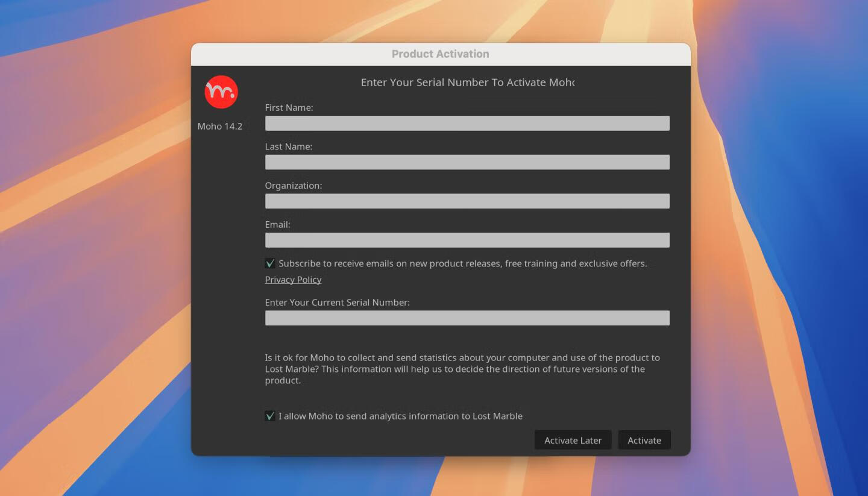Choose the Activate Later button
This screenshot has height=496, width=868.
573,440
